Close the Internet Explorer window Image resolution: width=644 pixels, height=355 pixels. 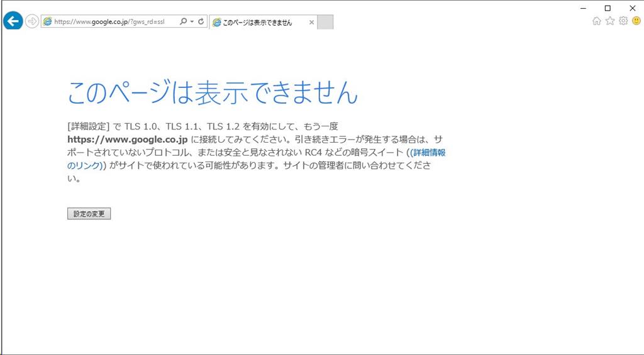click(633, 8)
